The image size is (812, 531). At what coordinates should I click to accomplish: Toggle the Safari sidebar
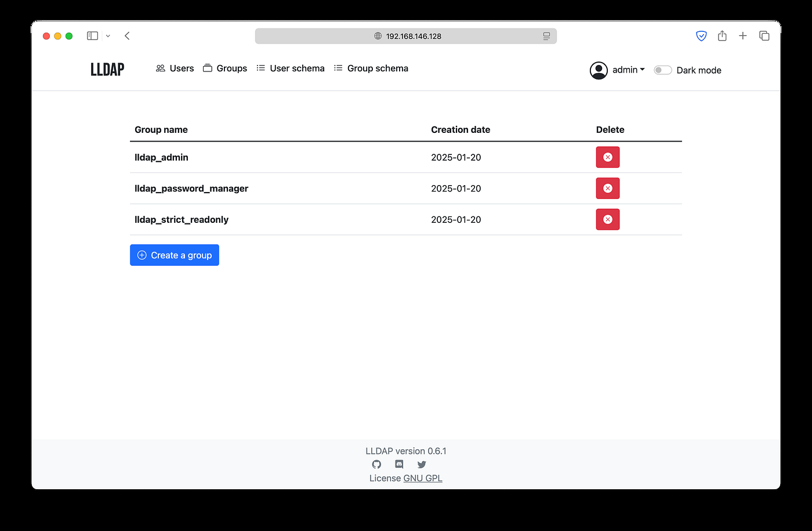click(92, 36)
